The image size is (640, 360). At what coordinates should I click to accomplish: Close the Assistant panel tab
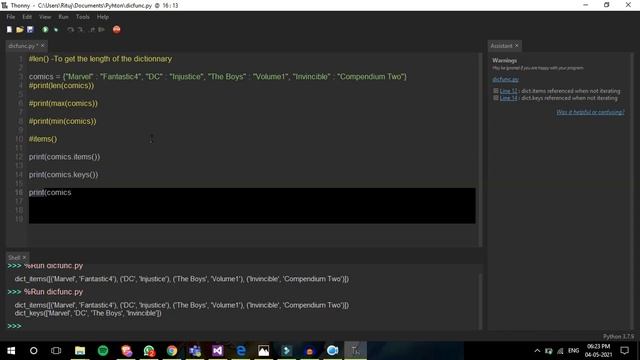click(x=517, y=46)
